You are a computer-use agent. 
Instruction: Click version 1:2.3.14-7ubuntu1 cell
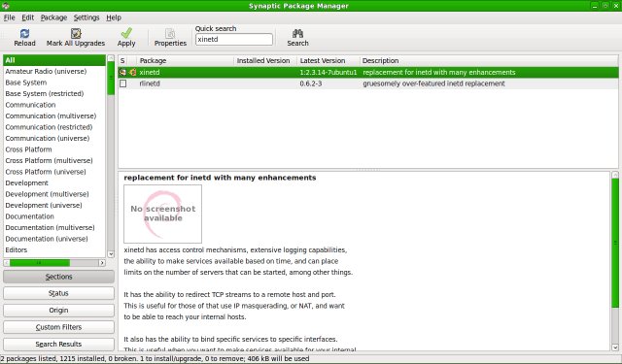pyautogui.click(x=328, y=72)
